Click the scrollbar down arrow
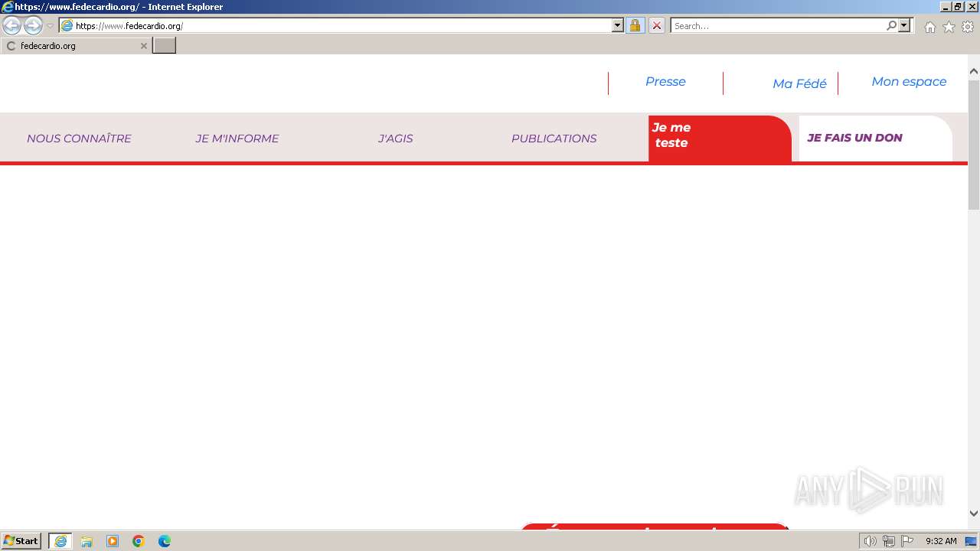The width and height of the screenshot is (980, 551). point(974,514)
